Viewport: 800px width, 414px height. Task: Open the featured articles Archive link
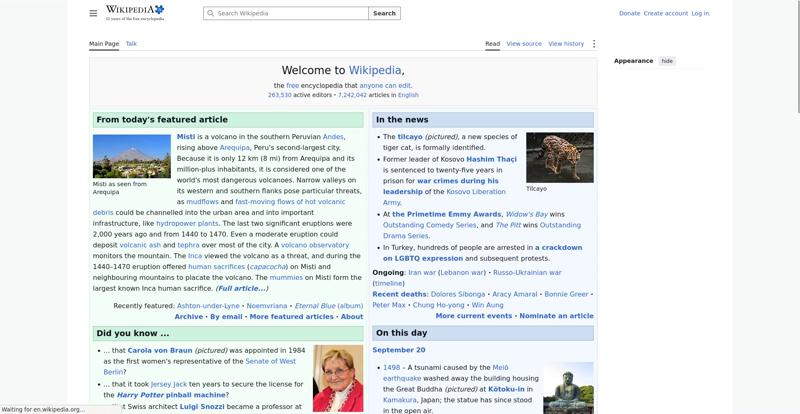coord(189,316)
